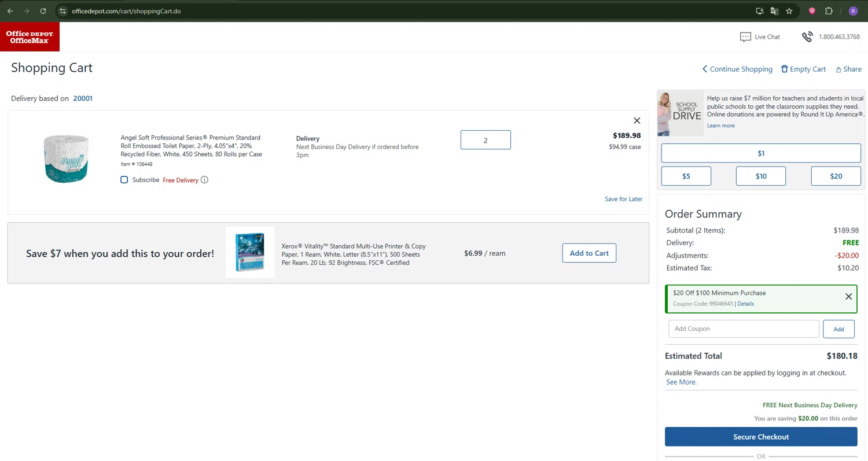Click the Shopping Cart heading
The height and width of the screenshot is (461, 868).
point(52,68)
